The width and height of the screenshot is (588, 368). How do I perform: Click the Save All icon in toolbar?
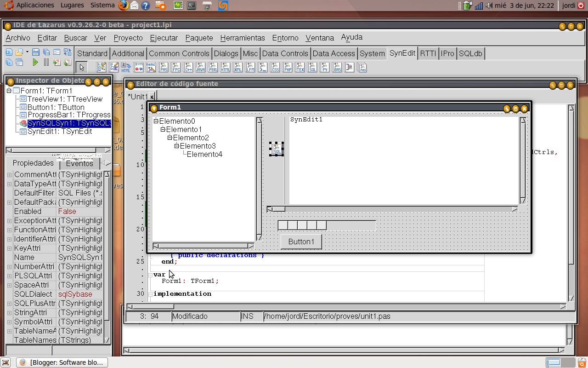point(46,52)
